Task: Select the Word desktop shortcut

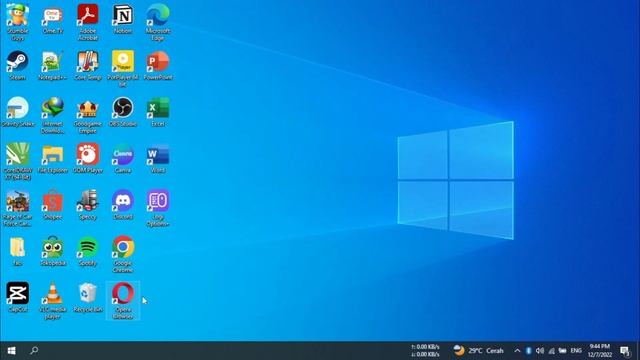Action: point(158,158)
